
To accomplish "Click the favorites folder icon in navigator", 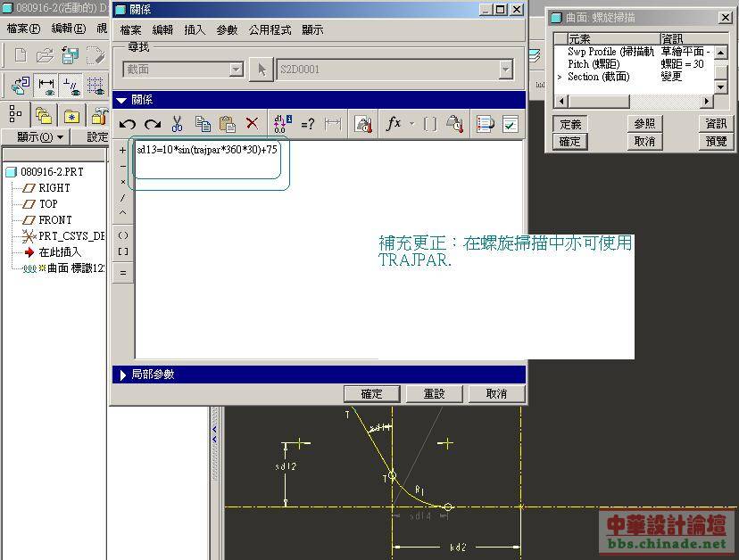I will point(71,116).
